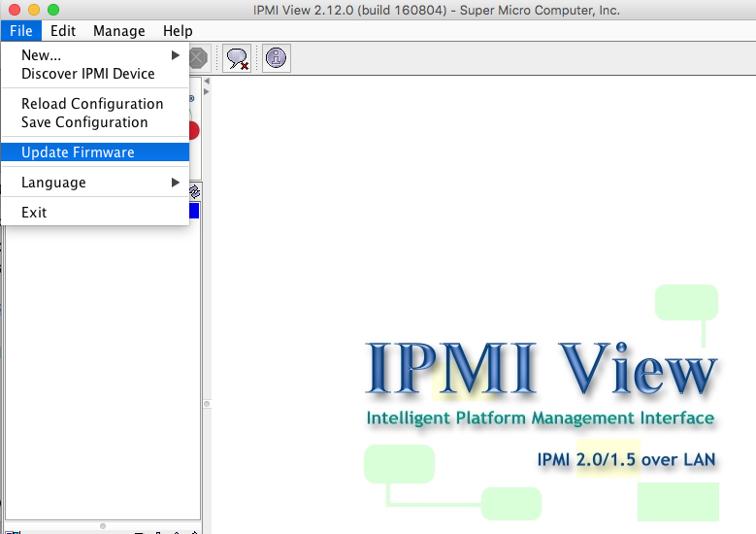Expand the Language submenu

click(x=95, y=183)
